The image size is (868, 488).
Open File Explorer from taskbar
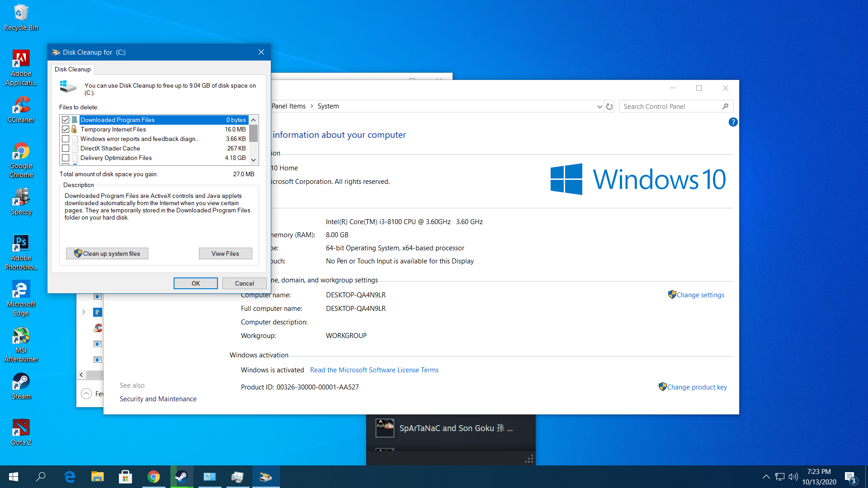[97, 477]
